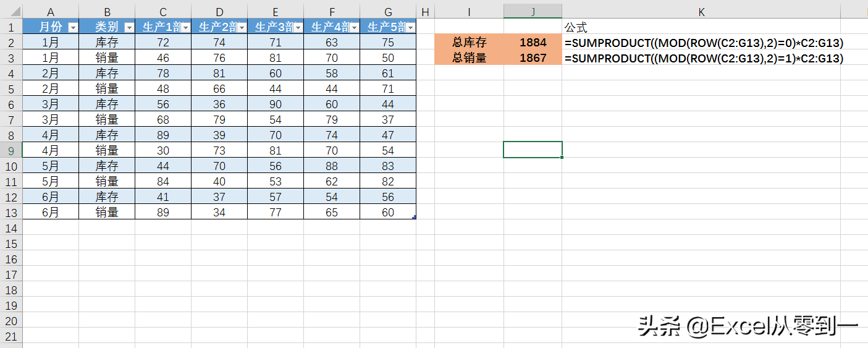Select the 公式 heading cell
Image resolution: width=868 pixels, height=348 pixels.
click(x=701, y=27)
